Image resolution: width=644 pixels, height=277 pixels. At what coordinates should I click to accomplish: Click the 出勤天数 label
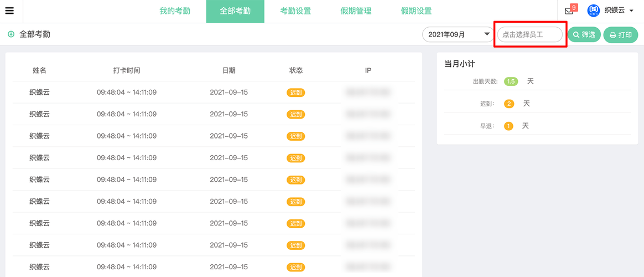pos(485,82)
